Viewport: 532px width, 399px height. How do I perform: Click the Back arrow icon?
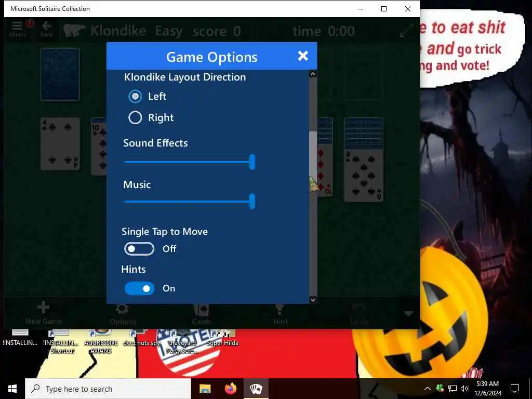coord(46,29)
